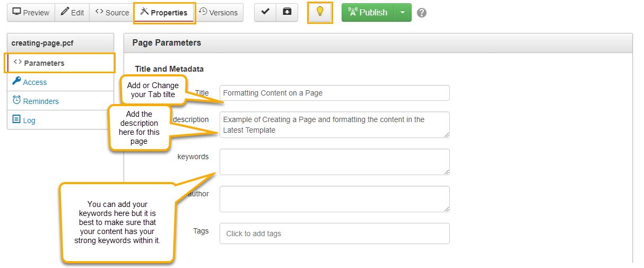Click into the Title text field
644x268 pixels.
point(334,93)
